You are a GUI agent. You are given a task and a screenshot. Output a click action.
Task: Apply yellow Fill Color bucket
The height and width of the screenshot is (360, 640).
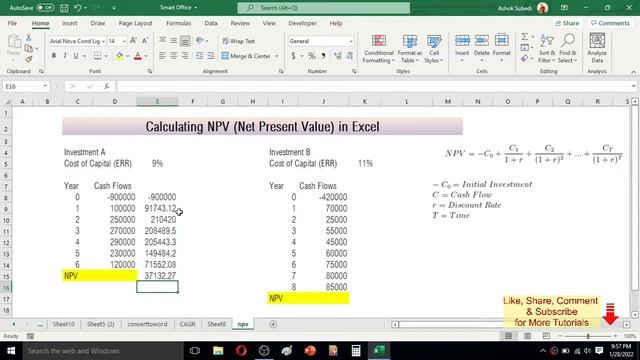coord(119,56)
